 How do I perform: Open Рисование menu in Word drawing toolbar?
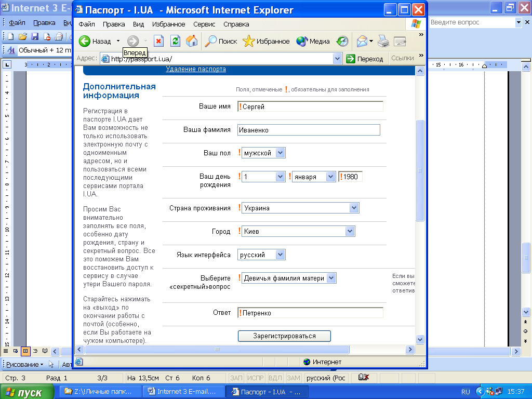click(x=24, y=364)
